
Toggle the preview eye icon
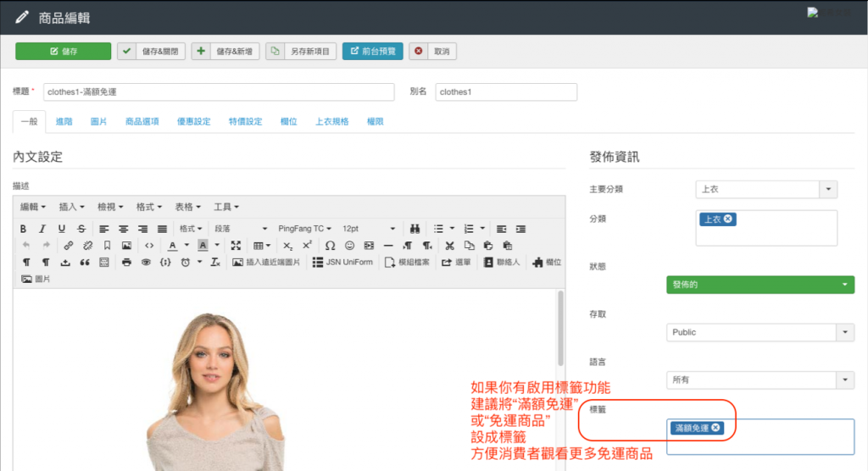(146, 263)
